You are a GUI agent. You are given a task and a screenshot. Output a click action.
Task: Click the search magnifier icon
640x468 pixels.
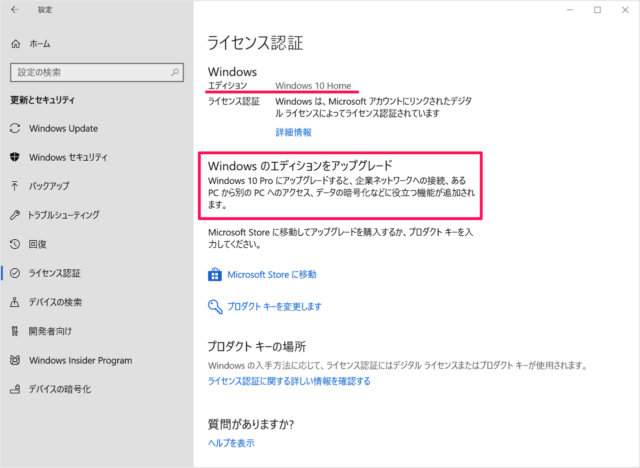[x=175, y=72]
